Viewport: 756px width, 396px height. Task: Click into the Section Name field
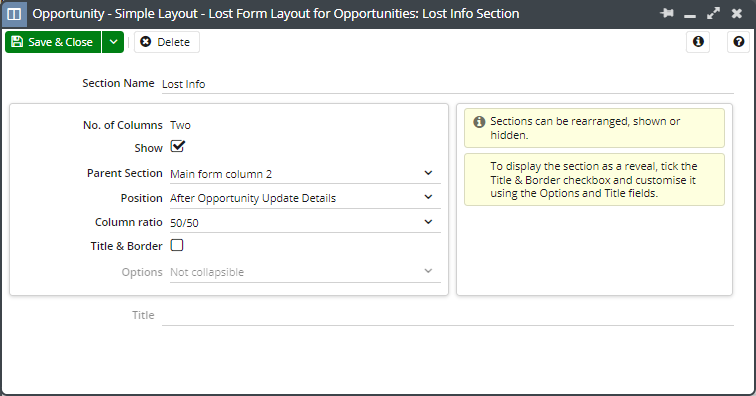coord(447,84)
